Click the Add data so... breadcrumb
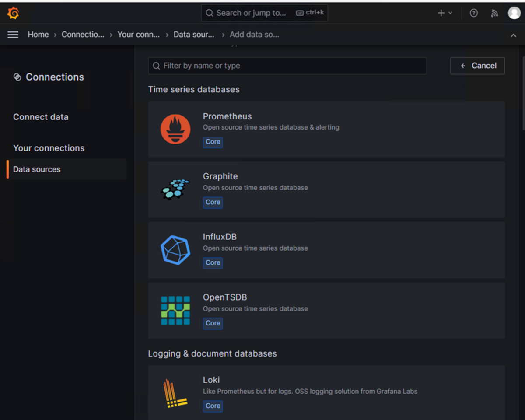 (255, 35)
